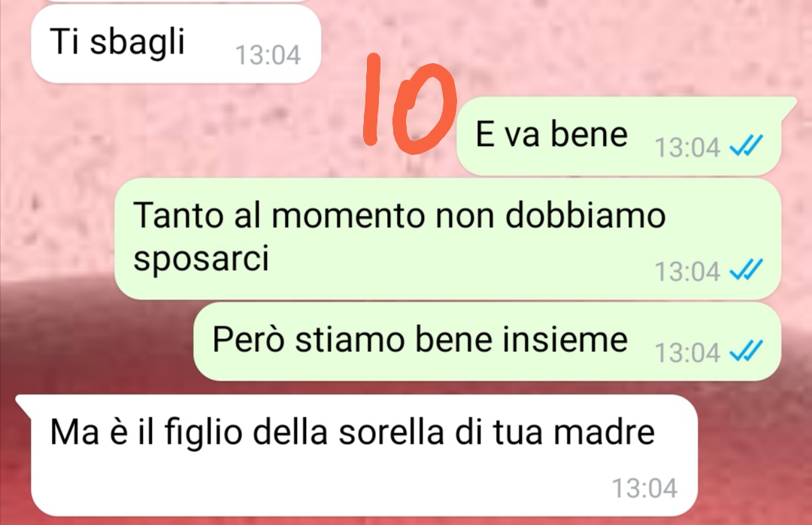The width and height of the screenshot is (812, 525).
Task: Click the 13:04 timestamp on "Ti sbagli"
Action: pyautogui.click(x=268, y=55)
